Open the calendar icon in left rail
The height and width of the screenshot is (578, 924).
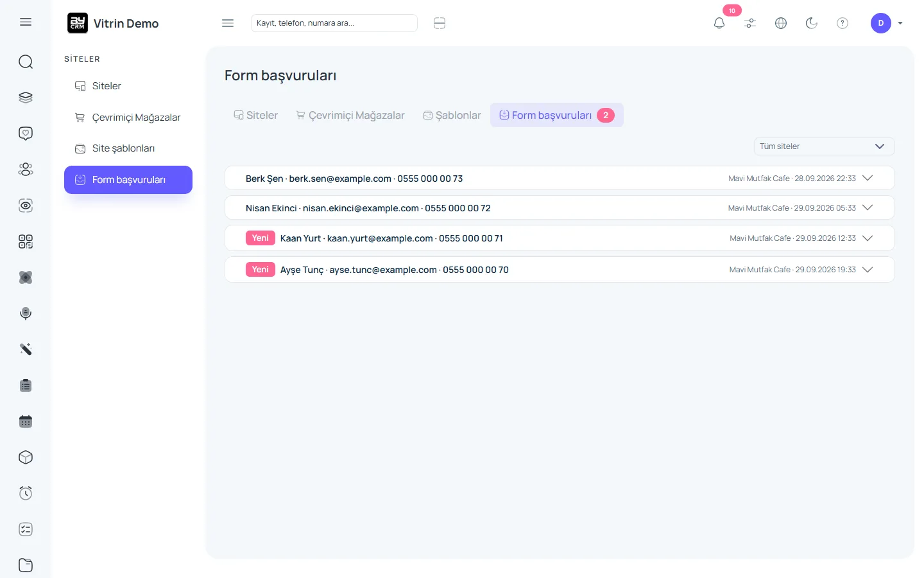[26, 421]
